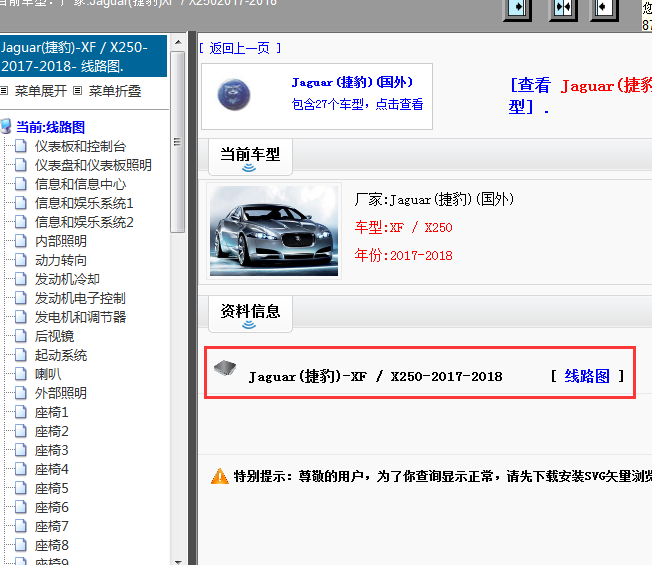Click the grey chip icon beside Jaguar XF entry
Screen dimensions: 652x565
tap(225, 368)
